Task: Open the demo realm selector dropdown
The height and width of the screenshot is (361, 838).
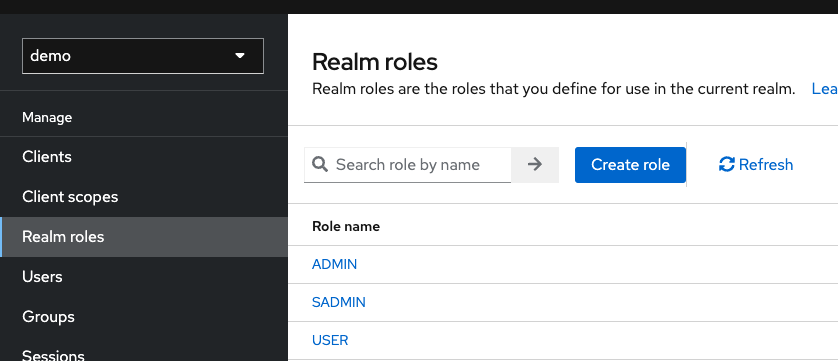Action: click(x=143, y=56)
